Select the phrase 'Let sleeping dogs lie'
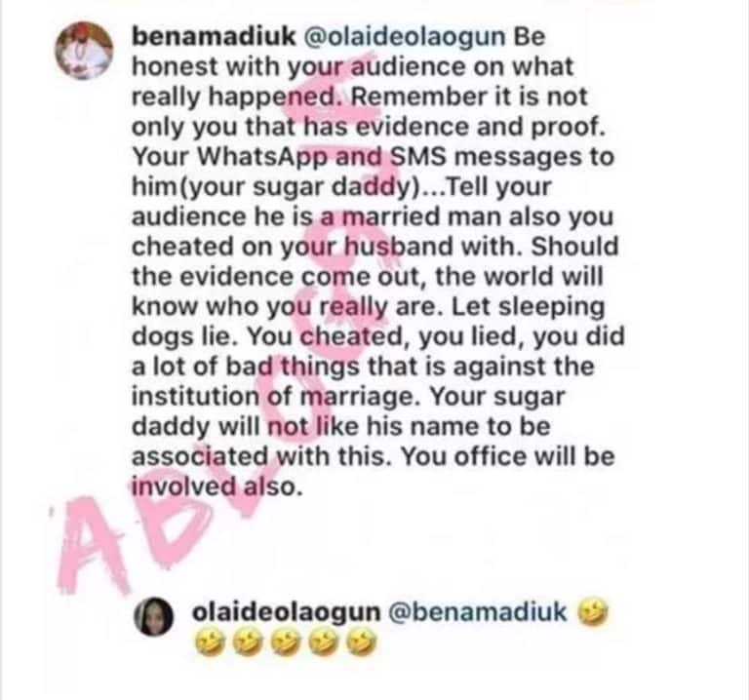The height and width of the screenshot is (700, 749). [x=368, y=322]
